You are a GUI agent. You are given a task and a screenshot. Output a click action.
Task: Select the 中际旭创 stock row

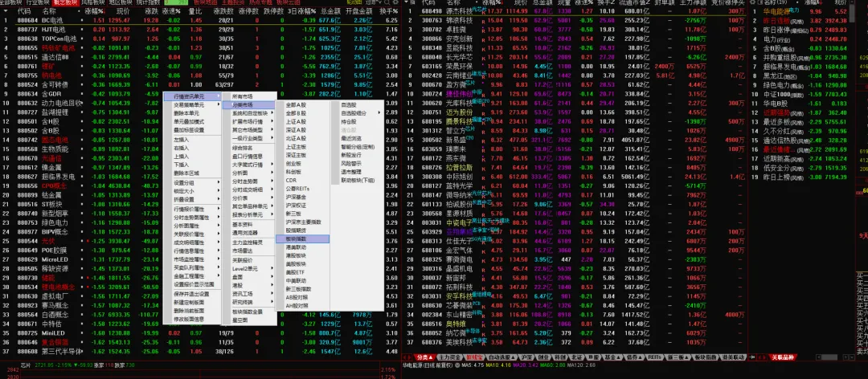point(575,177)
